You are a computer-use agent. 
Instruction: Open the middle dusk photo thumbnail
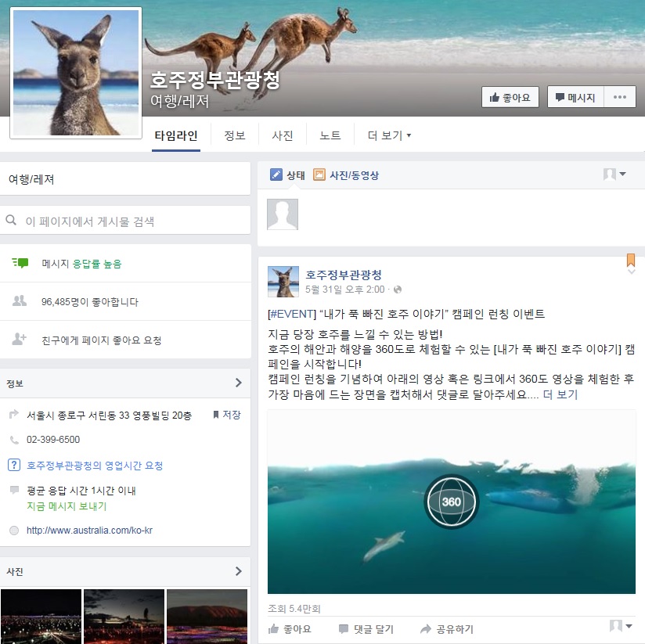124,616
